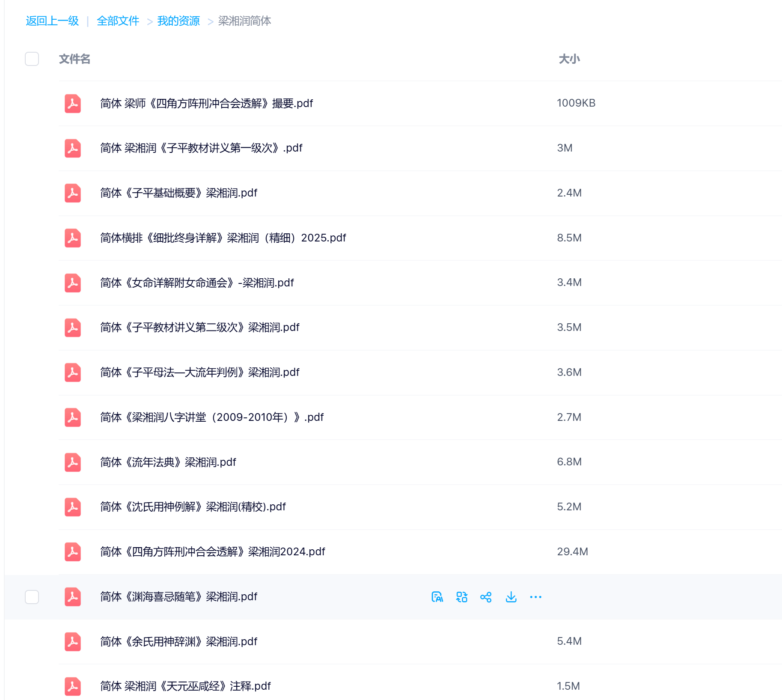The image size is (782, 700).
Task: Click the 梁湘润简体 current folder breadcrumb
Action: pos(244,21)
